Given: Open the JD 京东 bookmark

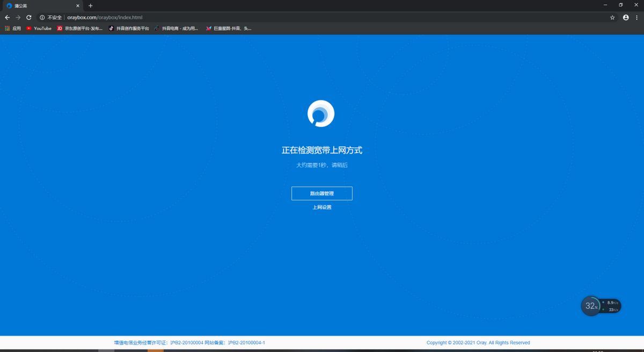Looking at the screenshot, I should pyautogui.click(x=79, y=28).
